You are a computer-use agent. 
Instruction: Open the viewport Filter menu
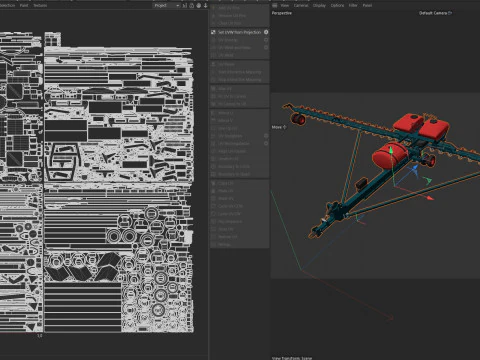pos(353,5)
